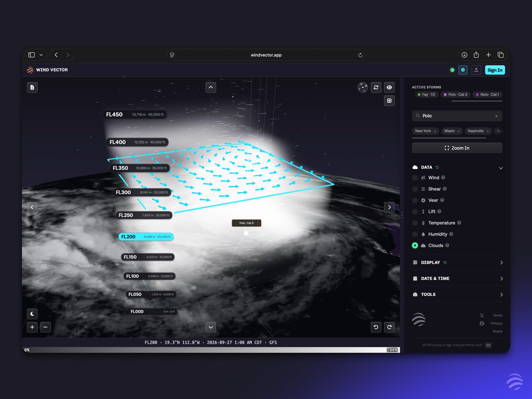Rotate the map counter-clockwise
Screen dimensions: 532x399
376,327
